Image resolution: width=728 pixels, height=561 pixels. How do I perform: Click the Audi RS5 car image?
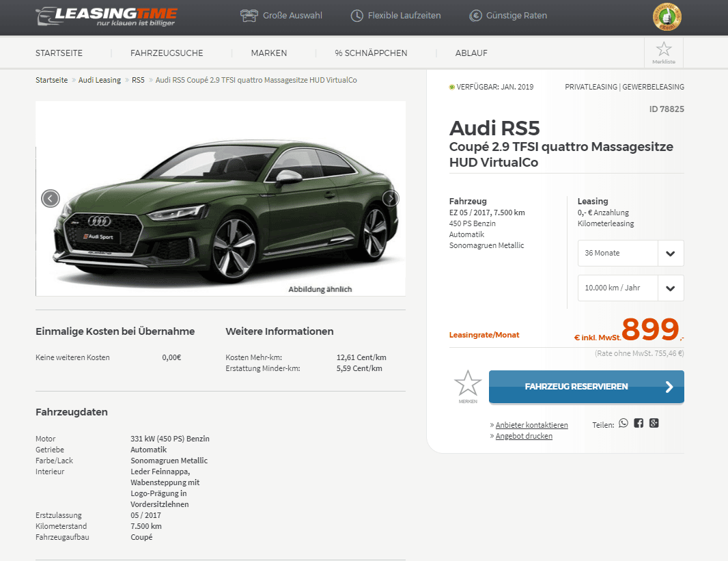pyautogui.click(x=221, y=199)
